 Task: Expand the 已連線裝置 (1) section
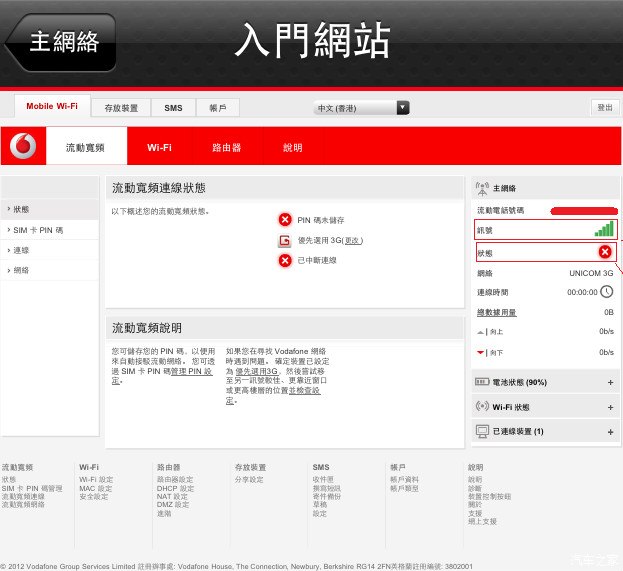[610, 432]
